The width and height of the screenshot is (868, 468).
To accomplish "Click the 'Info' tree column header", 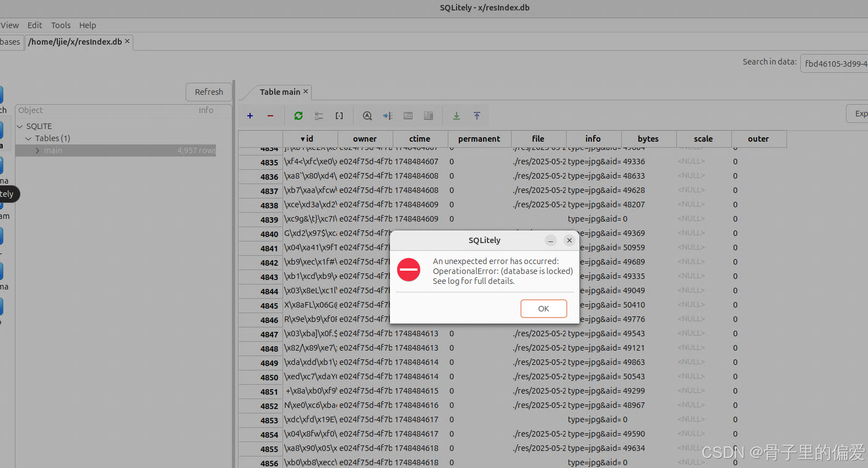I will tap(206, 110).
